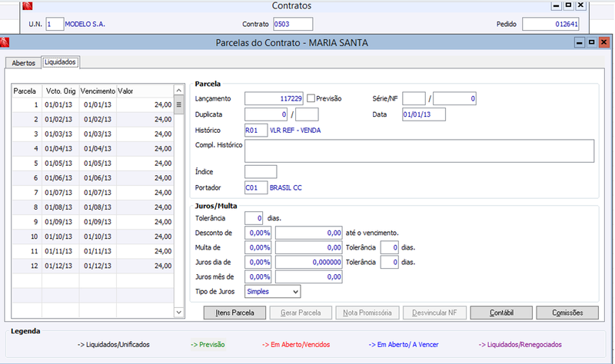The image size is (615, 364).
Task: Focus the Compl. Histórico text box
Action: tap(419, 151)
